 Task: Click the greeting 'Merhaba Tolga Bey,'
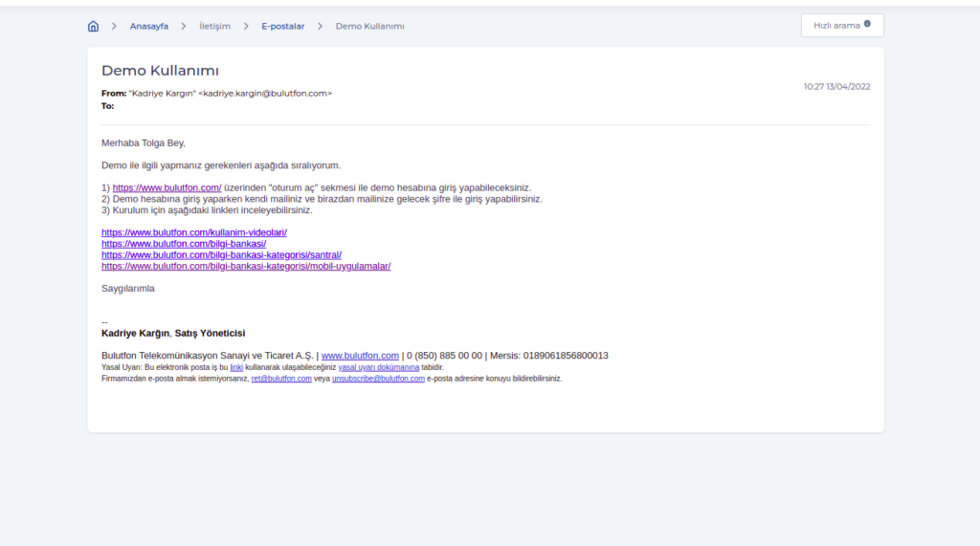pos(144,143)
